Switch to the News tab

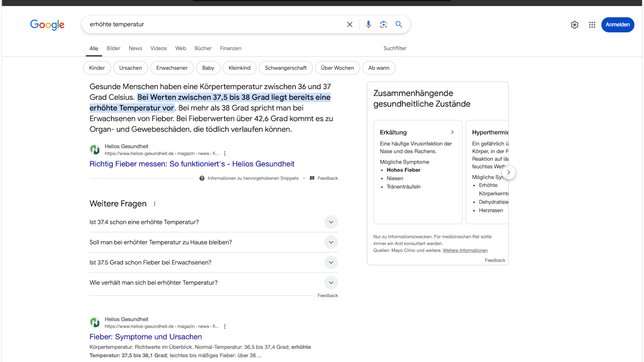click(x=135, y=48)
